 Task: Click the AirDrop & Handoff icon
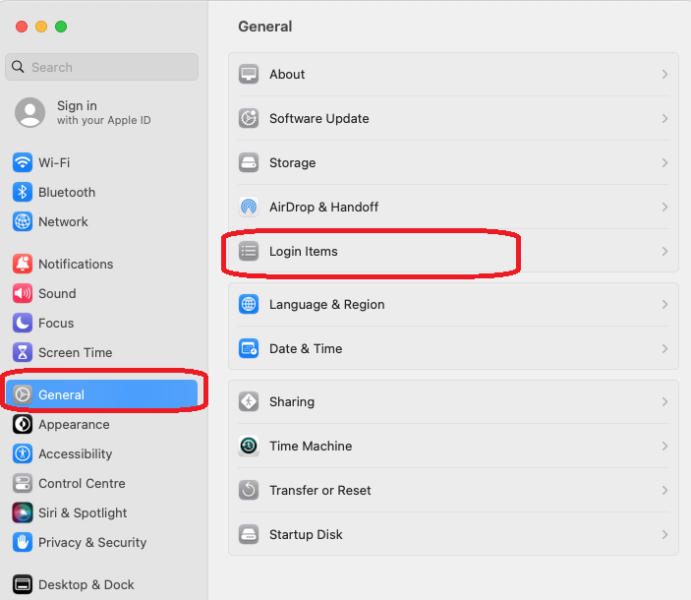(x=249, y=207)
